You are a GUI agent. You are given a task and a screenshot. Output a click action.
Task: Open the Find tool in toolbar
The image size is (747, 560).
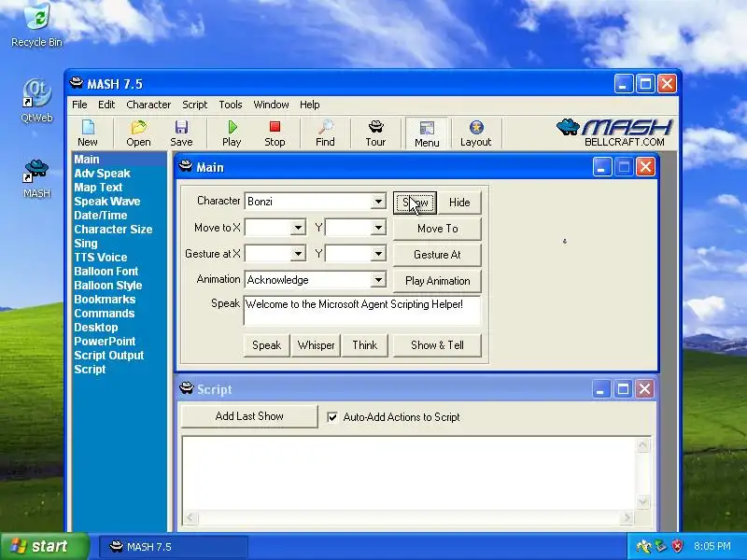point(325,133)
